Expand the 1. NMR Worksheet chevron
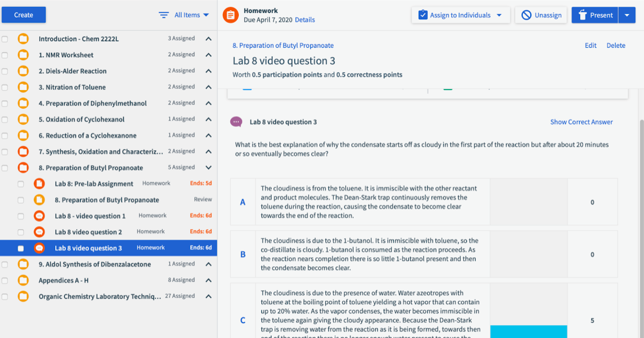The height and width of the screenshot is (338, 644). pyautogui.click(x=209, y=55)
